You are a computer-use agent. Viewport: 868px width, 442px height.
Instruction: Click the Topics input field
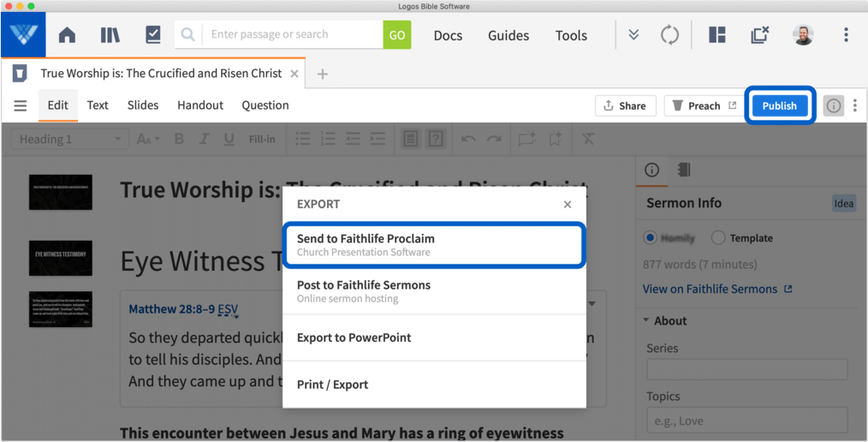click(x=747, y=421)
